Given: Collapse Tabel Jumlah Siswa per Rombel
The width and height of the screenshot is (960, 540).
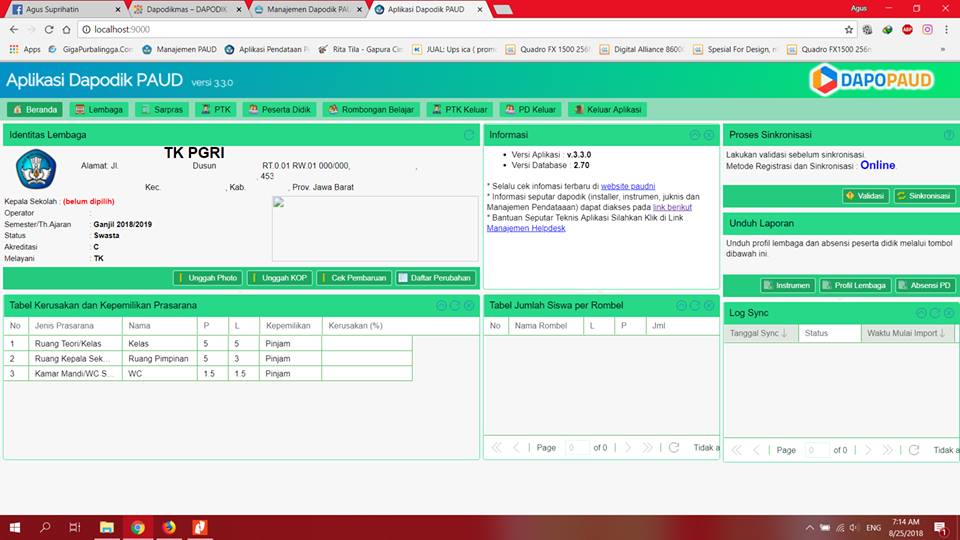Looking at the screenshot, I should click(x=681, y=306).
